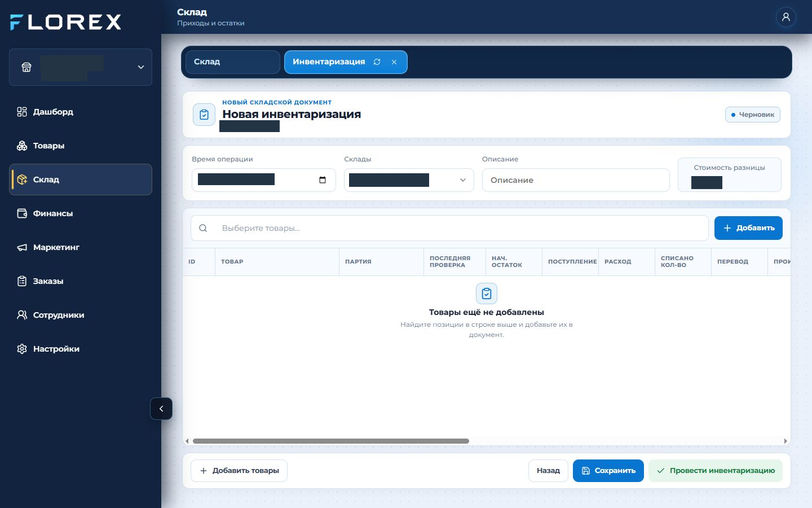Image resolution: width=812 pixels, height=508 pixels.
Task: Go to Сотрудники page
Action: coord(81,315)
